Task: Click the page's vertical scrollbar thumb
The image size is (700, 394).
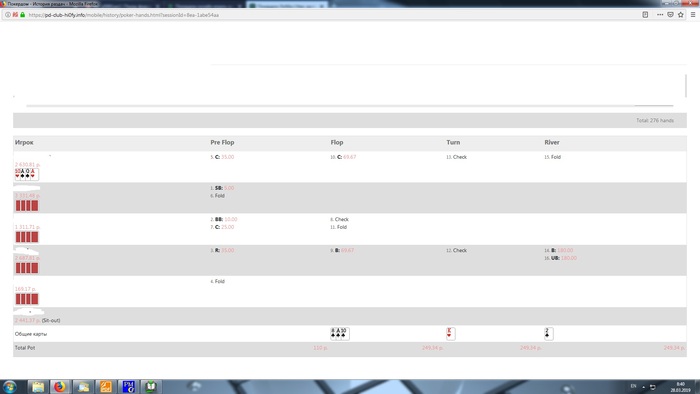Action: coord(686,86)
